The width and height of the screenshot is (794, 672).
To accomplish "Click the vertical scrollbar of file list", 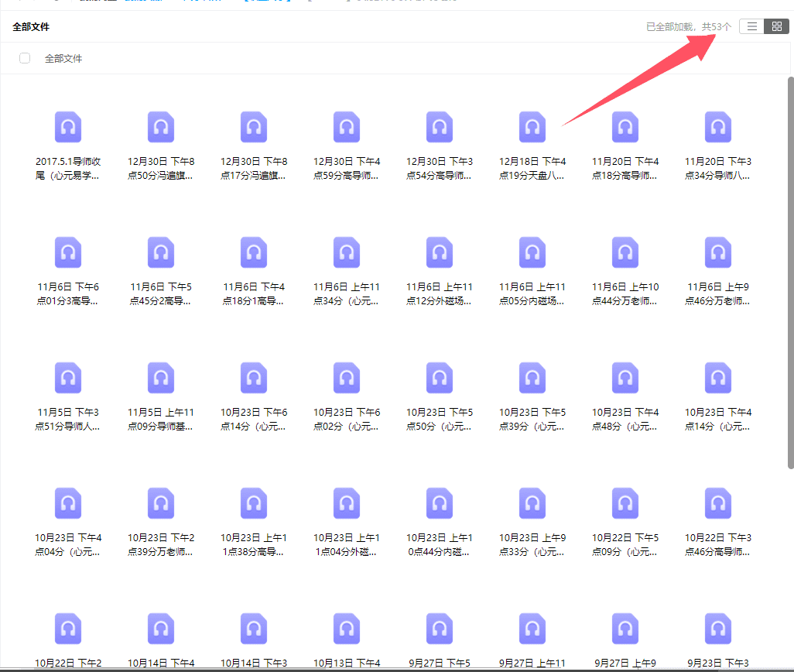I will (790, 271).
